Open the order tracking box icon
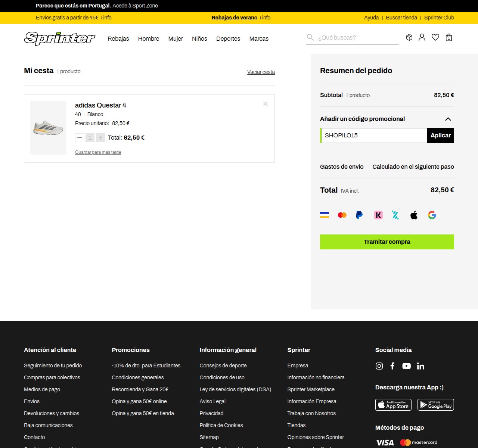The image size is (478, 448). 409,37
